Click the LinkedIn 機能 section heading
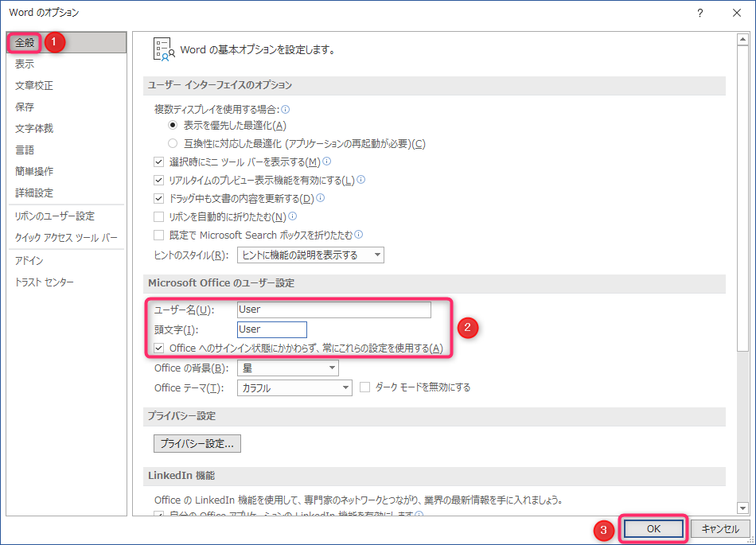 click(x=181, y=476)
